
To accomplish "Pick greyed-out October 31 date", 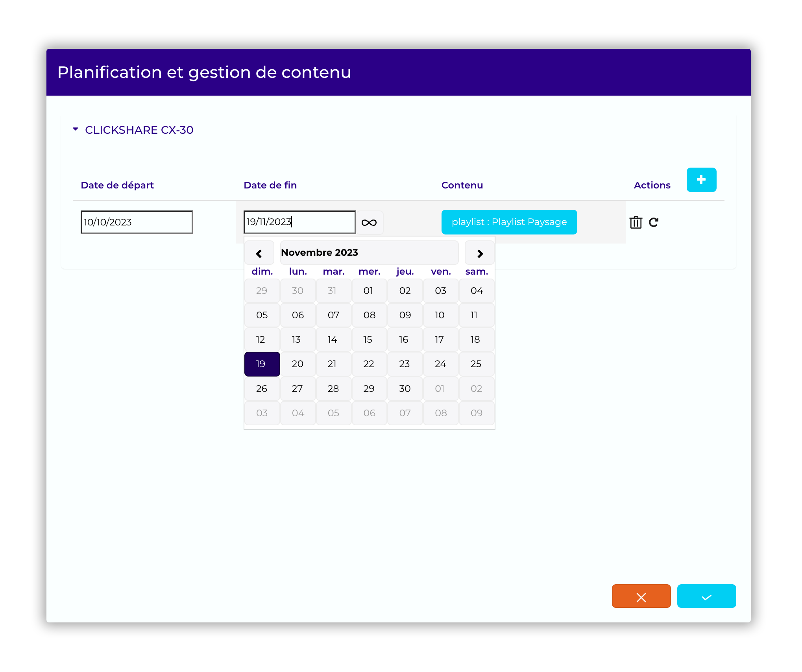I will [x=333, y=291].
